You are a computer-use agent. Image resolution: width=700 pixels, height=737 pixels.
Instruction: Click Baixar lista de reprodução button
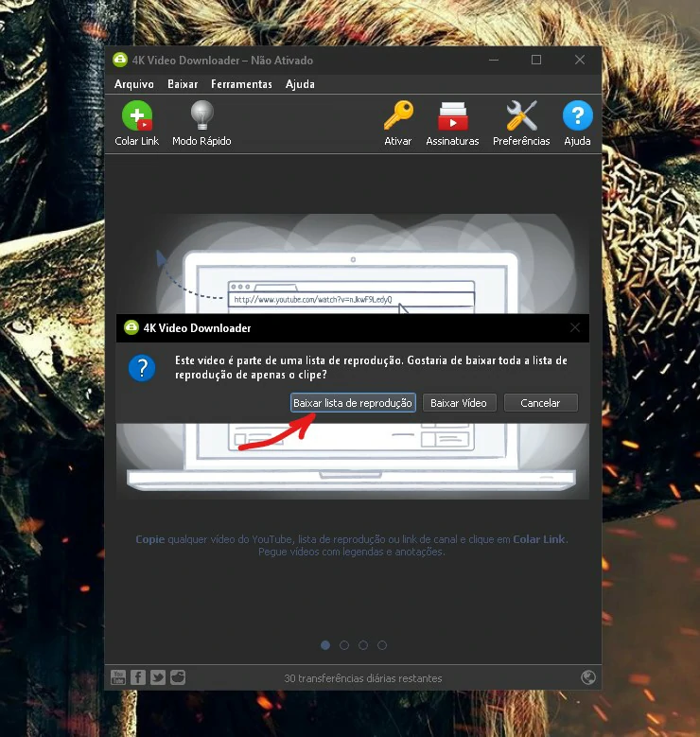tap(353, 403)
